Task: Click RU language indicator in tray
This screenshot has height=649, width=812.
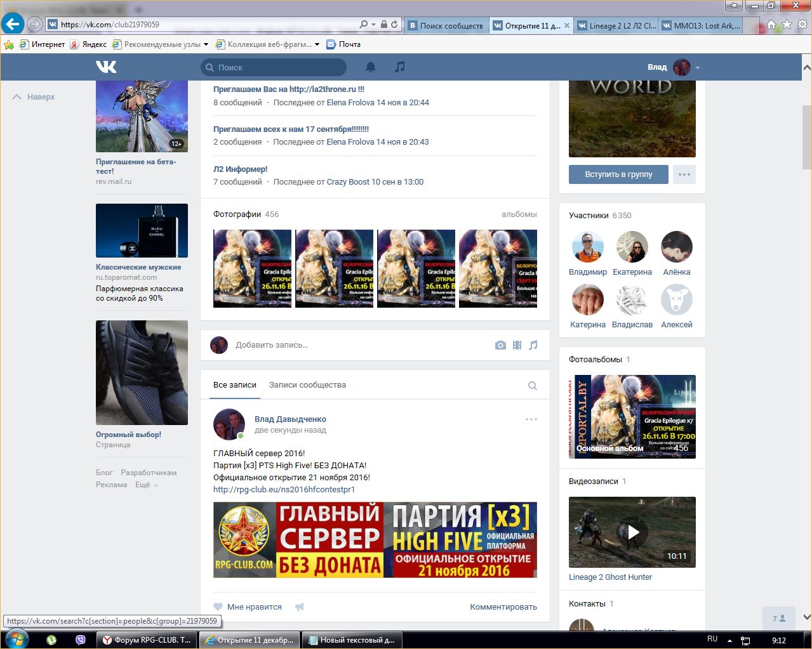Action: tap(712, 639)
